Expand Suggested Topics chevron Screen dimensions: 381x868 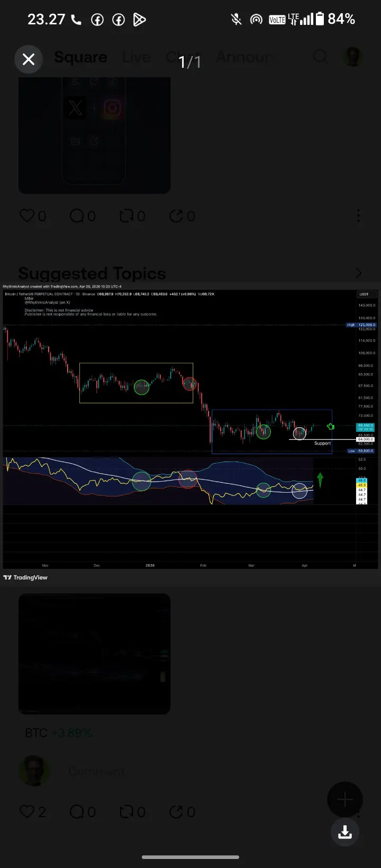click(x=359, y=273)
